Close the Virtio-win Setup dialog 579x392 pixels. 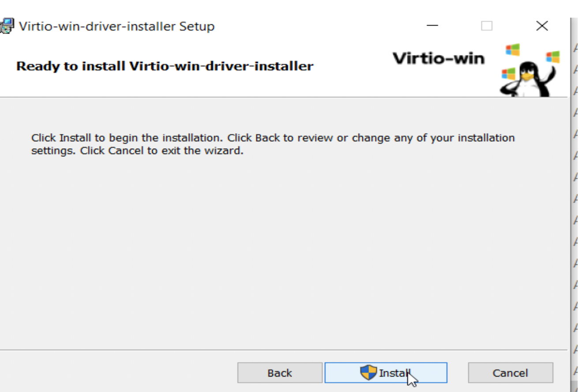click(542, 26)
